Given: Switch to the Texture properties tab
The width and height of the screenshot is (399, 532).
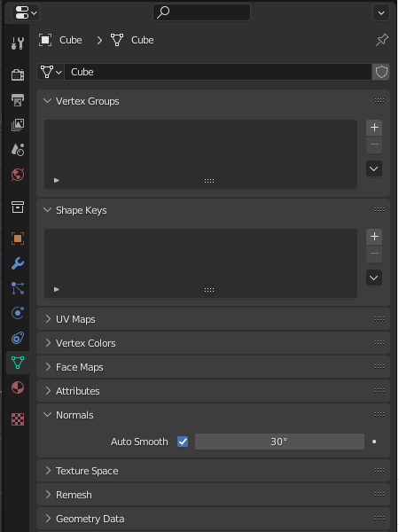Looking at the screenshot, I should point(18,419).
